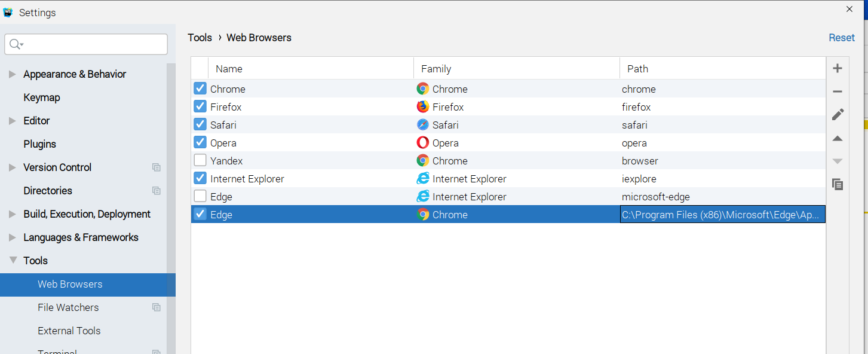Select File Watchers under Tools
Image resolution: width=868 pixels, height=354 pixels.
pyautogui.click(x=68, y=307)
